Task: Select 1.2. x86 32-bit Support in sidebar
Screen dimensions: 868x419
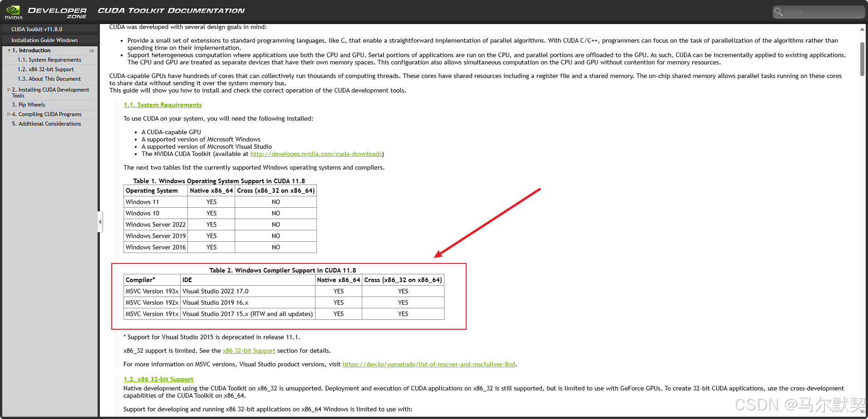Action: pos(46,69)
